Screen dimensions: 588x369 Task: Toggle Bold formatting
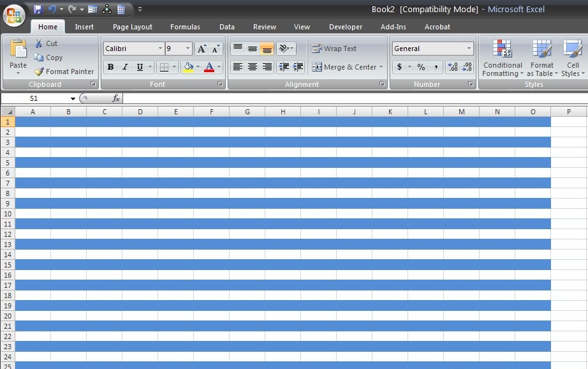pos(110,67)
